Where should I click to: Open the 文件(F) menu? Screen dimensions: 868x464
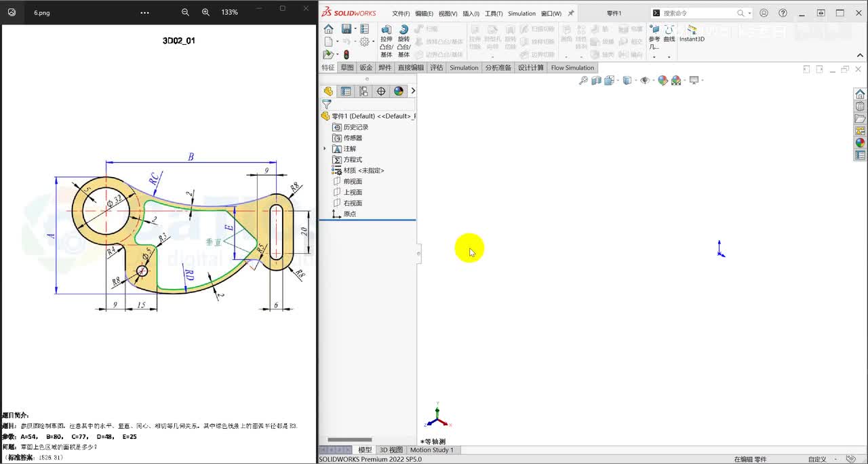401,14
